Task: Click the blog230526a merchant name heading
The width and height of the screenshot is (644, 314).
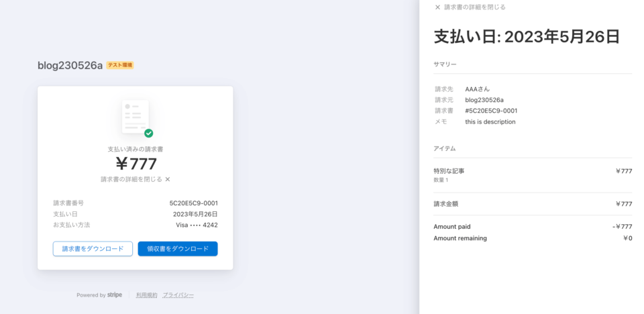Action: 70,65
